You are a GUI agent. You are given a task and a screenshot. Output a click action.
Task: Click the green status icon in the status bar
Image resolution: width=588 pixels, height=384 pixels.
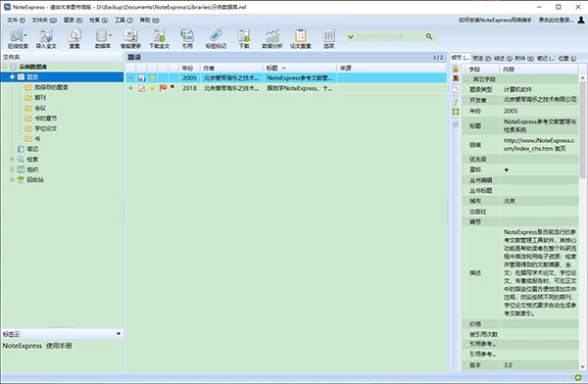pyautogui.click(x=578, y=377)
